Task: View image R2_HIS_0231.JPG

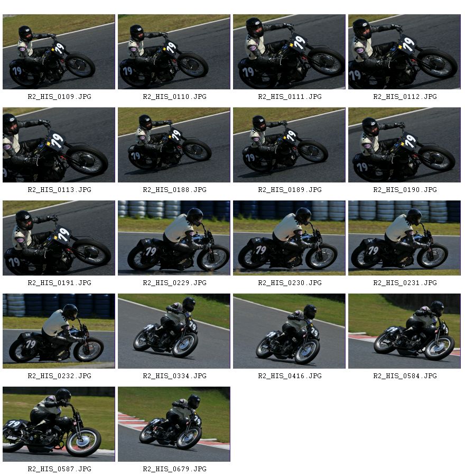Action: click(405, 238)
